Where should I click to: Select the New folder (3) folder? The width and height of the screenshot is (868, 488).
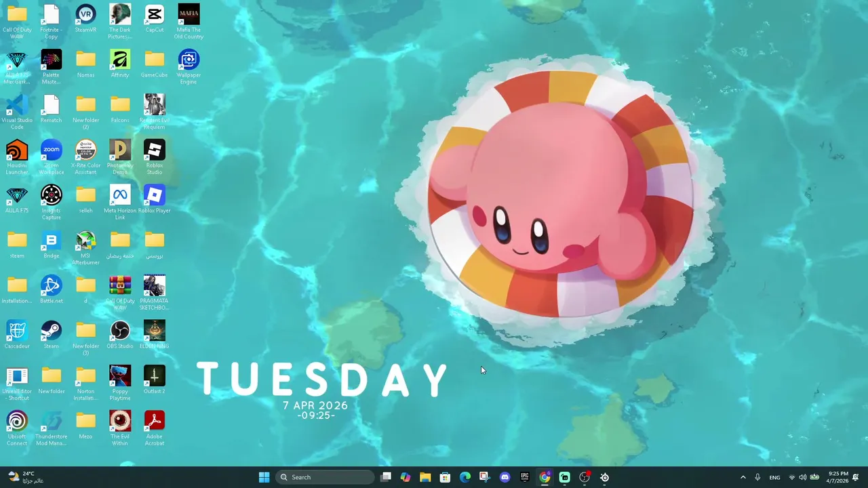click(x=85, y=339)
